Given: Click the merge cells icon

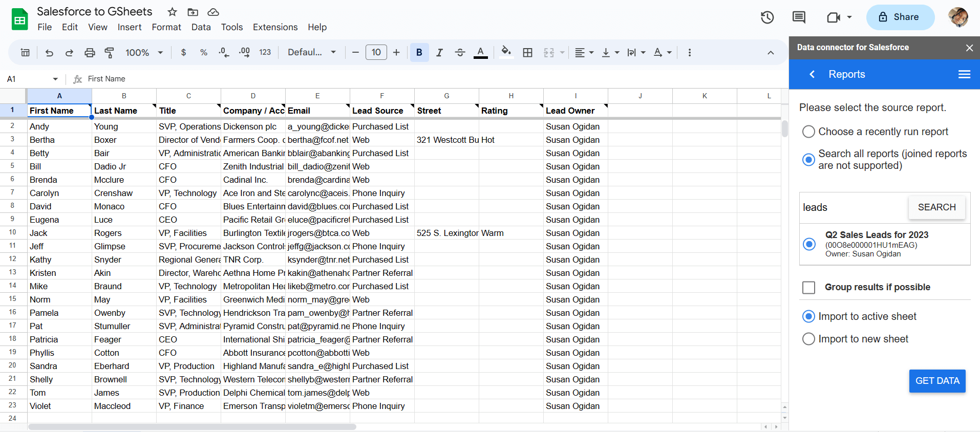Looking at the screenshot, I should point(549,52).
